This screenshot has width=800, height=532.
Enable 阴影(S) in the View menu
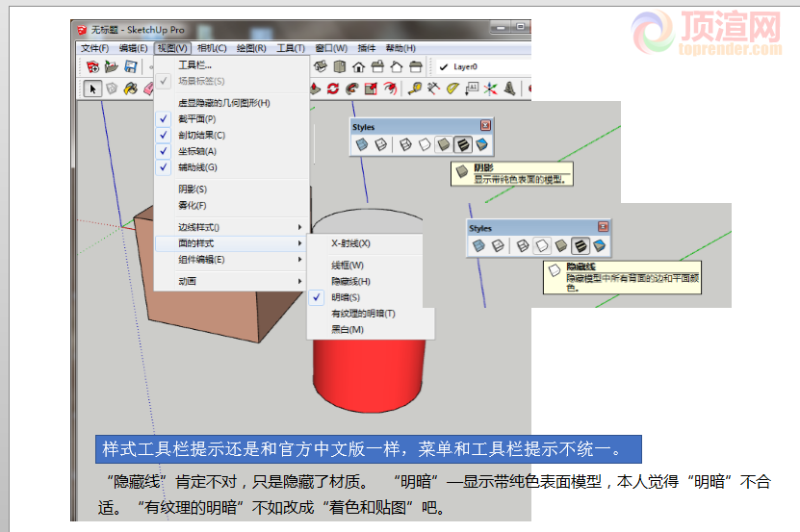(232, 190)
